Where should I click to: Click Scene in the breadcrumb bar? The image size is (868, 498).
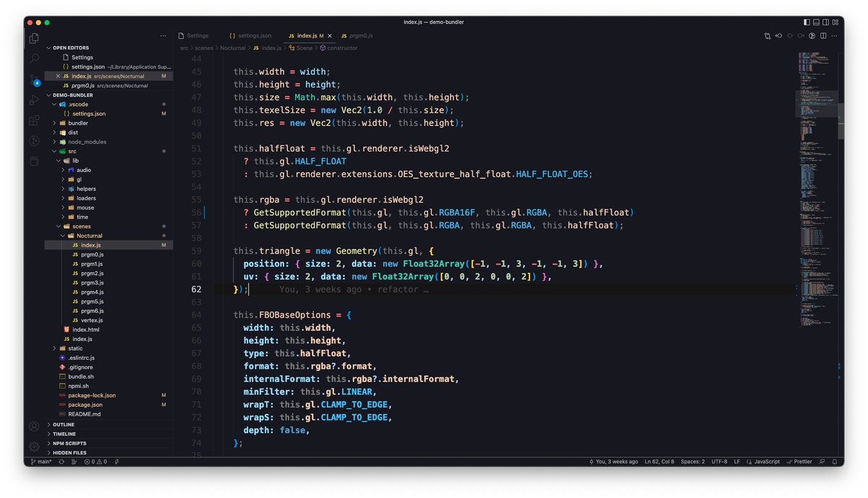click(x=303, y=48)
